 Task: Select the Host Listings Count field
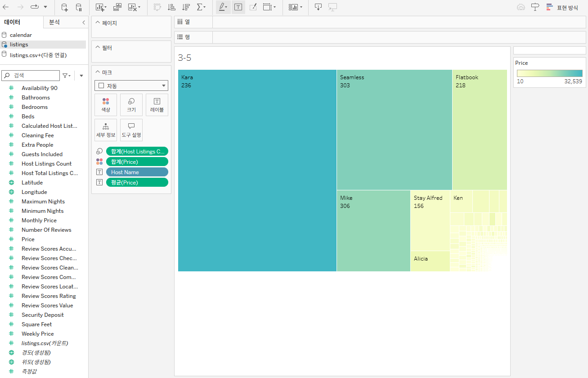coord(46,164)
